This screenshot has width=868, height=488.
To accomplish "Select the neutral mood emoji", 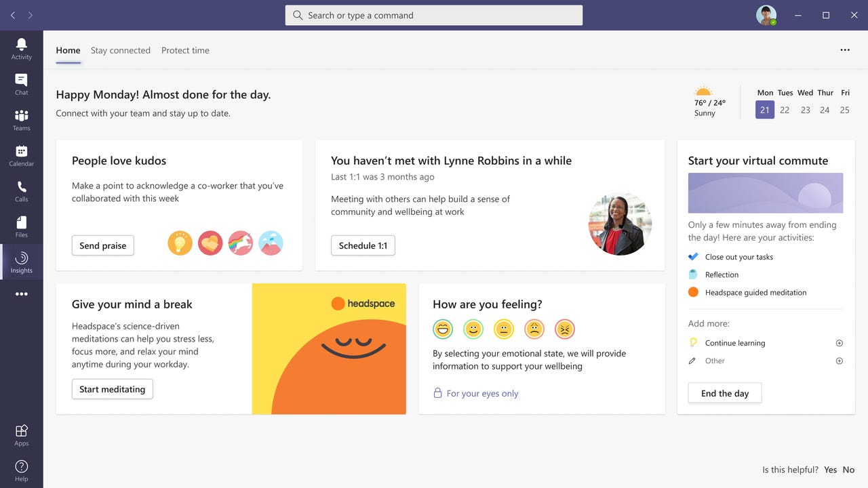I will click(x=504, y=329).
